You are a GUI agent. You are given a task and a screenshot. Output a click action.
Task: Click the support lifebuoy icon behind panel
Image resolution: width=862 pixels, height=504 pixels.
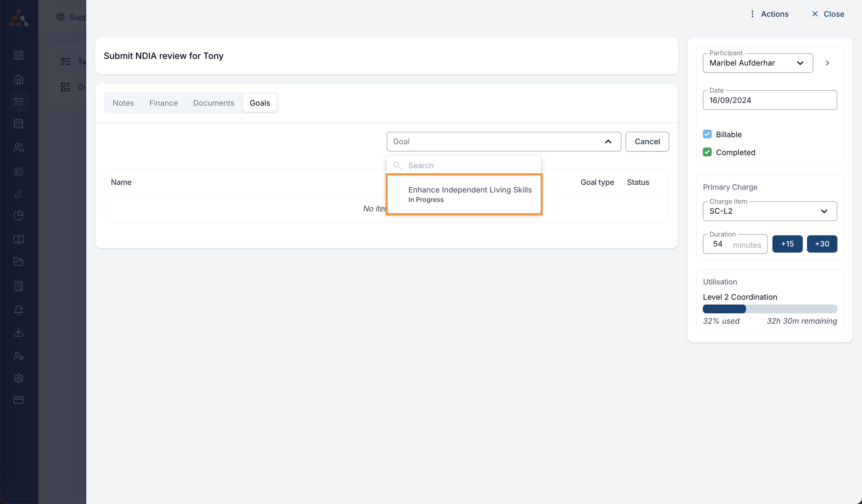pos(60,17)
